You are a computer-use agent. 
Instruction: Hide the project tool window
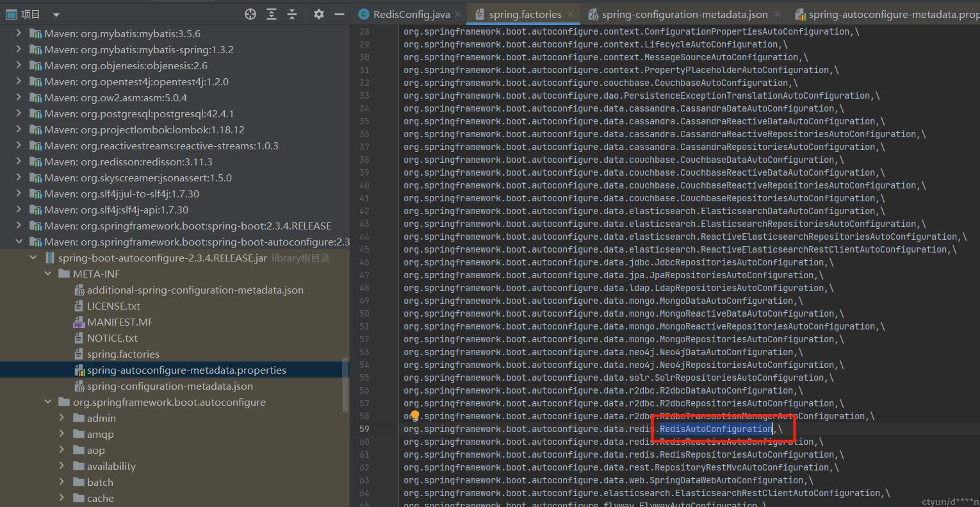339,14
